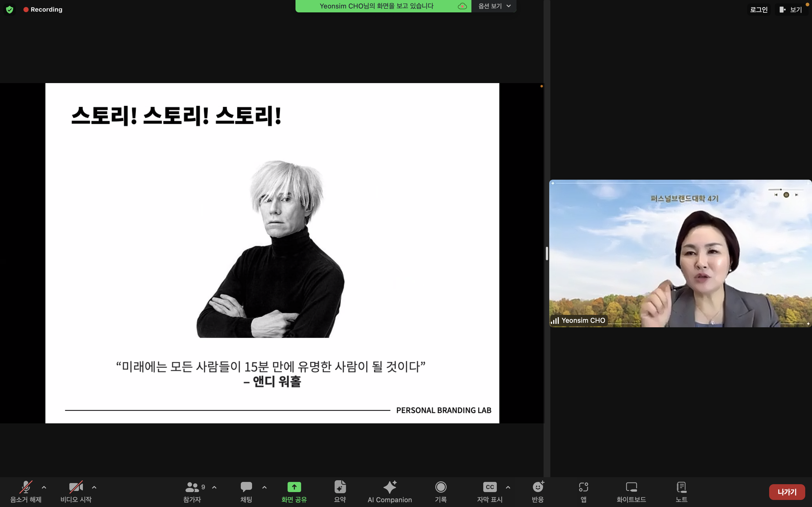Expand video options arrow beside camera

click(94, 487)
